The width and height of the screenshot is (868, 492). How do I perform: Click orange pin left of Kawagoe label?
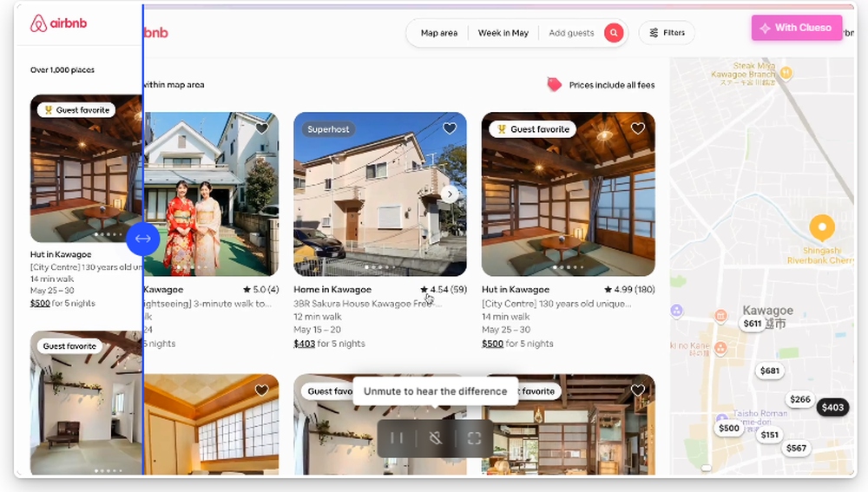720,316
